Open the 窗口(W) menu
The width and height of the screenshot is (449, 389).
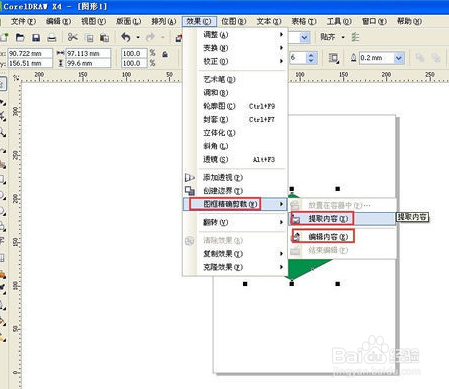click(x=374, y=21)
